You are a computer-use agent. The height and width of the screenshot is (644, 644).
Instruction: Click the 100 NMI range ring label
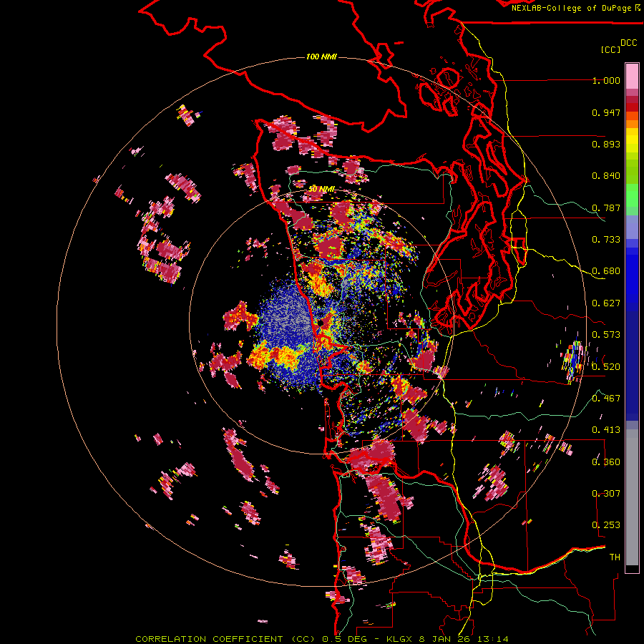321,57
